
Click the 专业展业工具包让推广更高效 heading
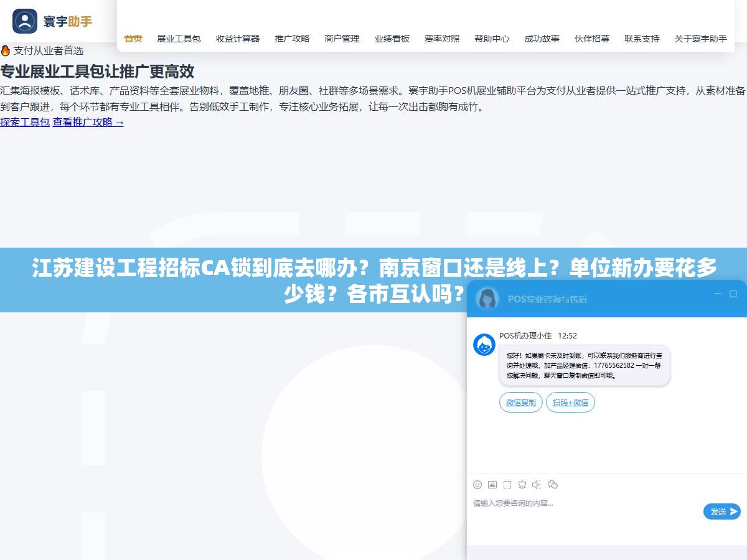point(97,72)
